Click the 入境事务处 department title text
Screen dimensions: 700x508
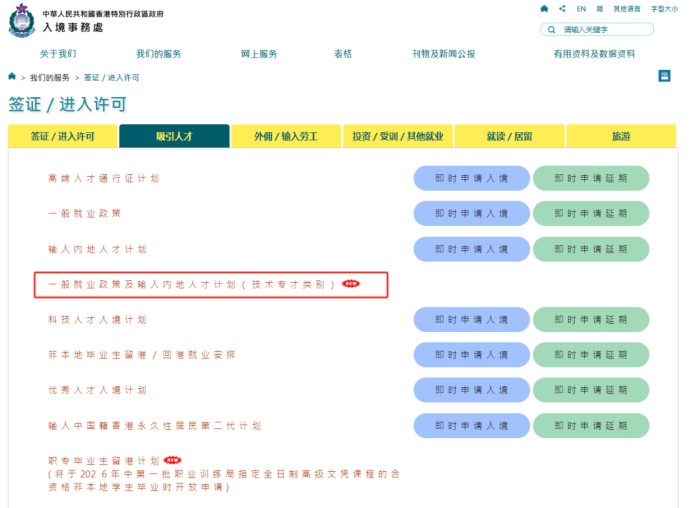[x=73, y=28]
